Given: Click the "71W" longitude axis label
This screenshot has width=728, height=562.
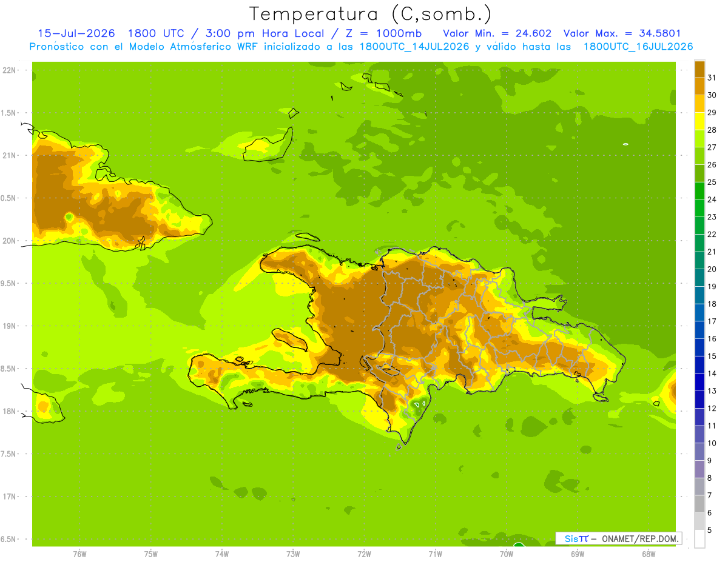Looking at the screenshot, I should [x=435, y=555].
